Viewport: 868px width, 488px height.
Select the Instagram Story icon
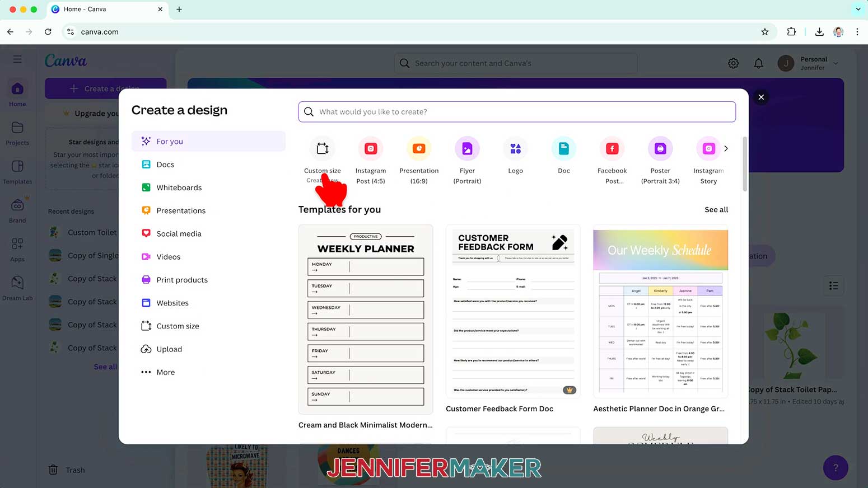pos(708,148)
